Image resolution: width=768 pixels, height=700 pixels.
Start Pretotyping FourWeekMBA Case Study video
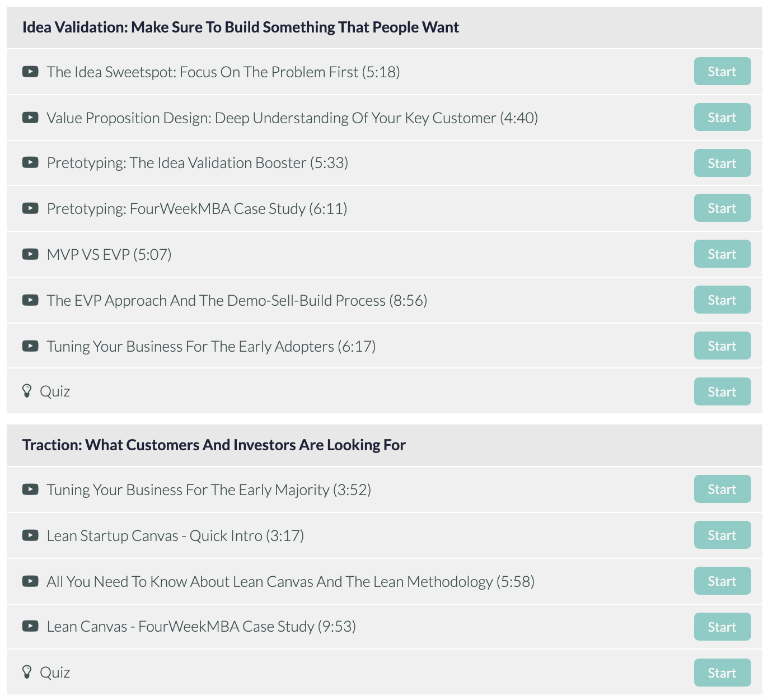(722, 208)
